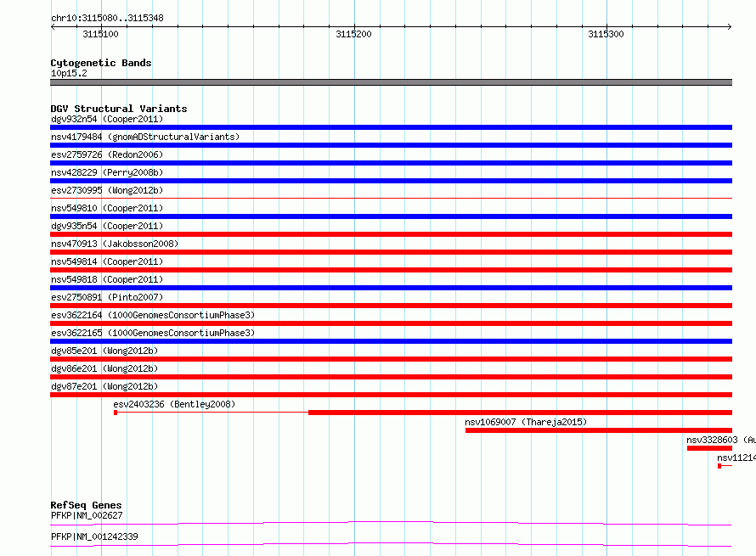Open dgv87e201 (Wong2012b) label
Image resolution: width=756 pixels, height=556 pixels.
point(104,386)
